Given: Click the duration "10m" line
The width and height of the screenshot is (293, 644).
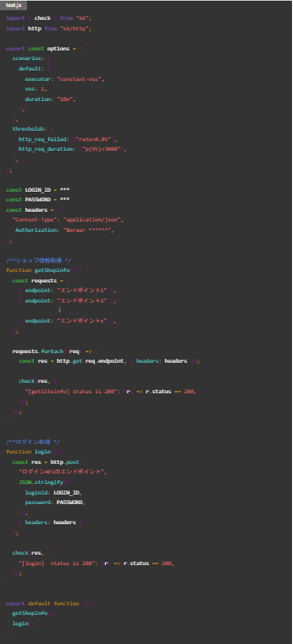Looking at the screenshot, I should 50,99.
